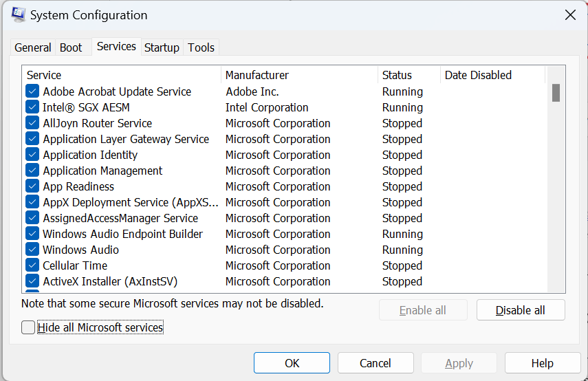Click Running status of Windows Audio row
The image size is (588, 381).
click(402, 250)
